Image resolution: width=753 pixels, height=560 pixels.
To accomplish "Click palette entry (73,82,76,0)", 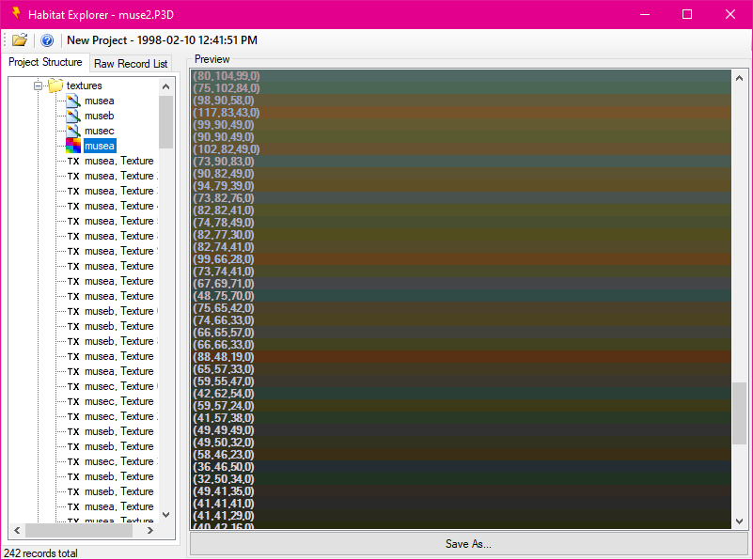I will (x=461, y=197).
